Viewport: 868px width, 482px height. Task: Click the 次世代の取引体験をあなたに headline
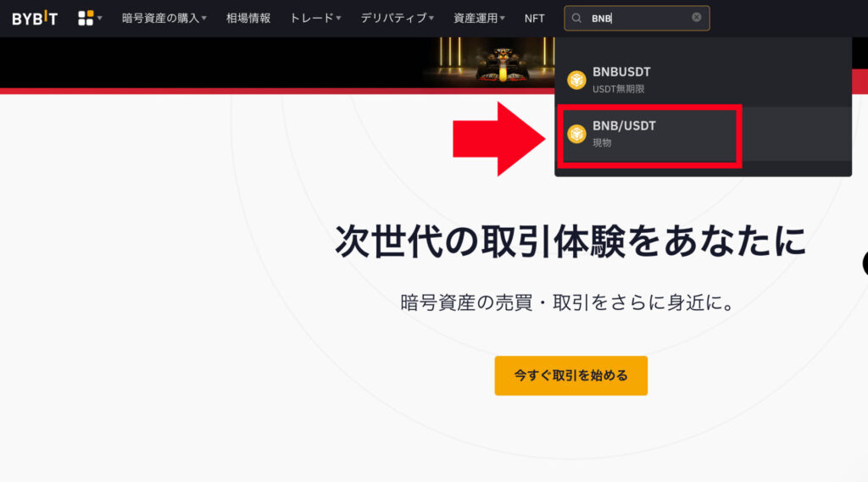[x=570, y=241]
